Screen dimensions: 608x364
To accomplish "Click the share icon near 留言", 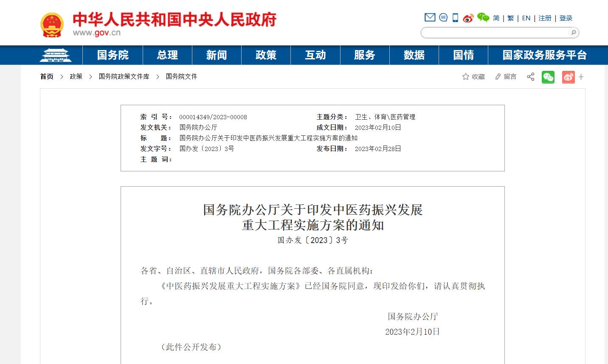I will [x=530, y=77].
